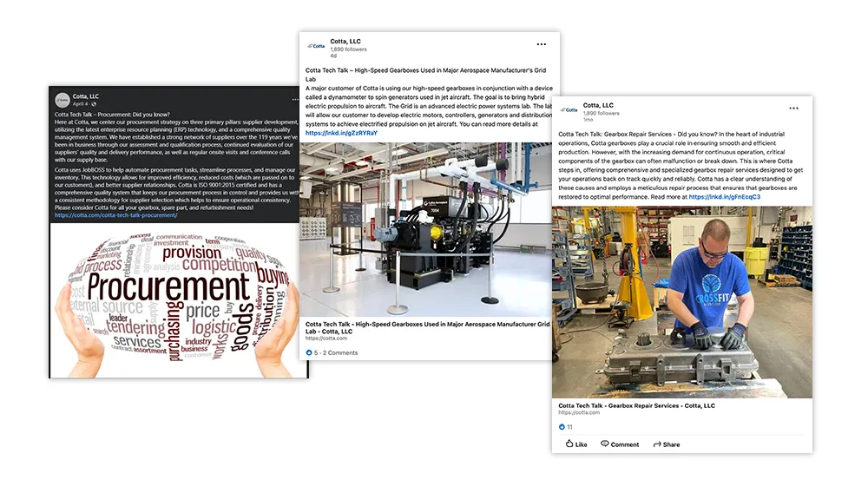The width and height of the screenshot is (868, 480).
Task: Click the round Cotta avatar on the procurement post
Action: (62, 100)
